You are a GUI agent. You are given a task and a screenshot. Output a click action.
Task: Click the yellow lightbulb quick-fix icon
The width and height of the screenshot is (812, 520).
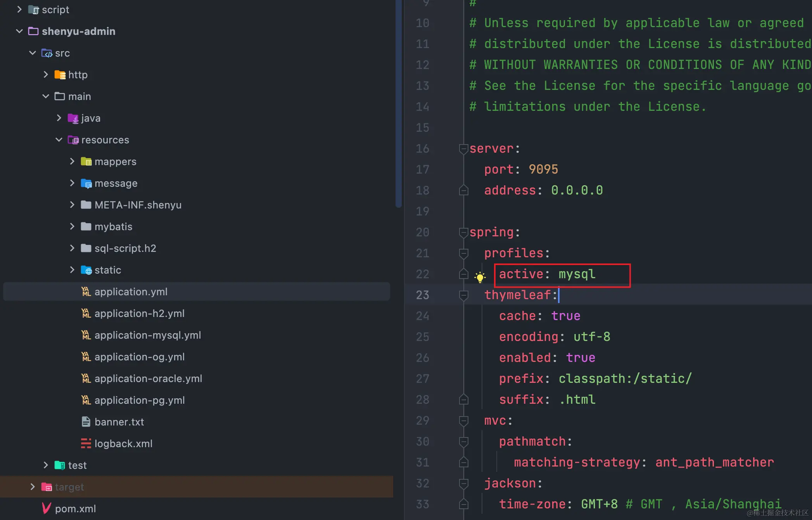tap(480, 277)
